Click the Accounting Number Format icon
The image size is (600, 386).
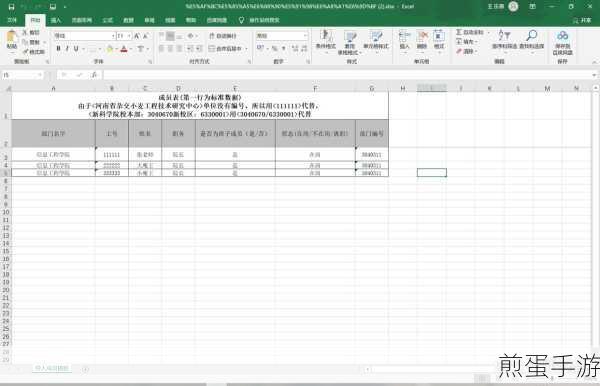(260, 48)
